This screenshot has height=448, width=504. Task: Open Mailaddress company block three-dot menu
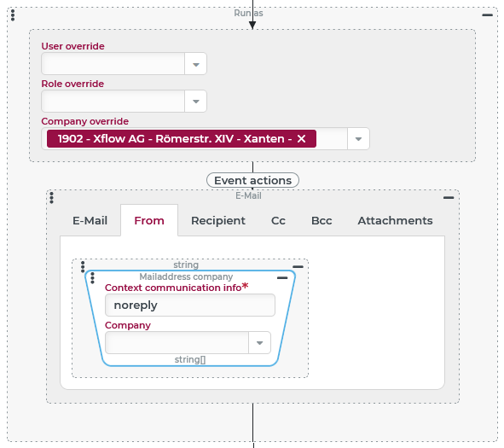93,278
